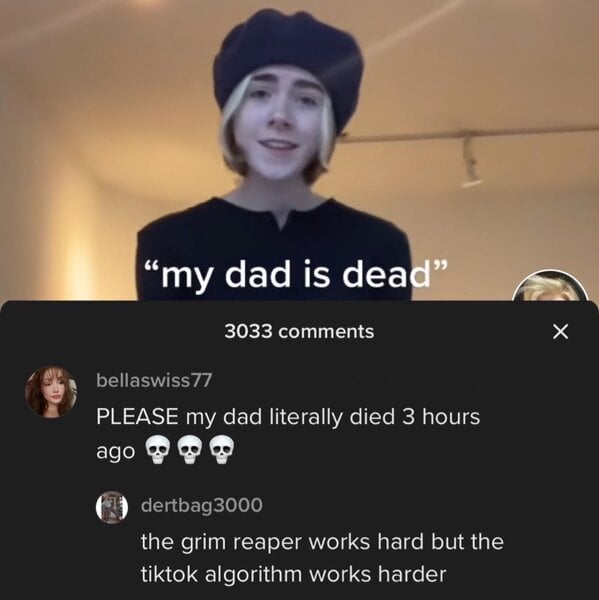The width and height of the screenshot is (599, 600).
Task: Tap the "my dad is dead" caption overlay
Action: coord(296,275)
